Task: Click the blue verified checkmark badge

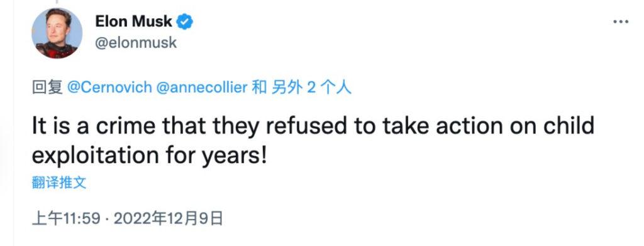Action: 184,21
